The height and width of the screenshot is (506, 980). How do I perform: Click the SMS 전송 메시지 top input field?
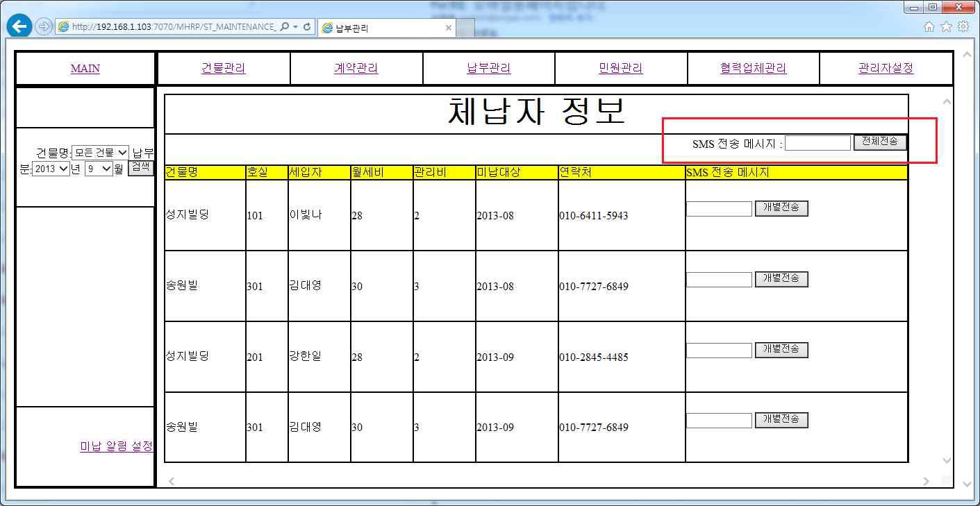click(817, 143)
